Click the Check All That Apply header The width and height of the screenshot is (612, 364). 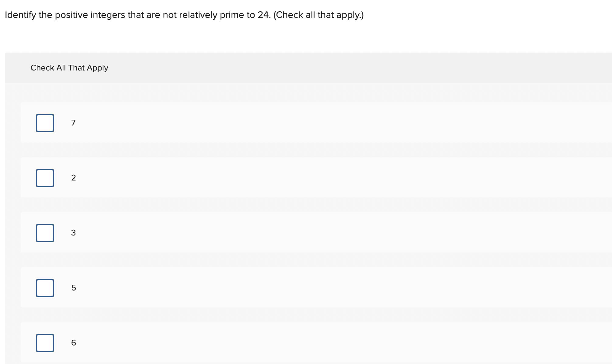[69, 68]
